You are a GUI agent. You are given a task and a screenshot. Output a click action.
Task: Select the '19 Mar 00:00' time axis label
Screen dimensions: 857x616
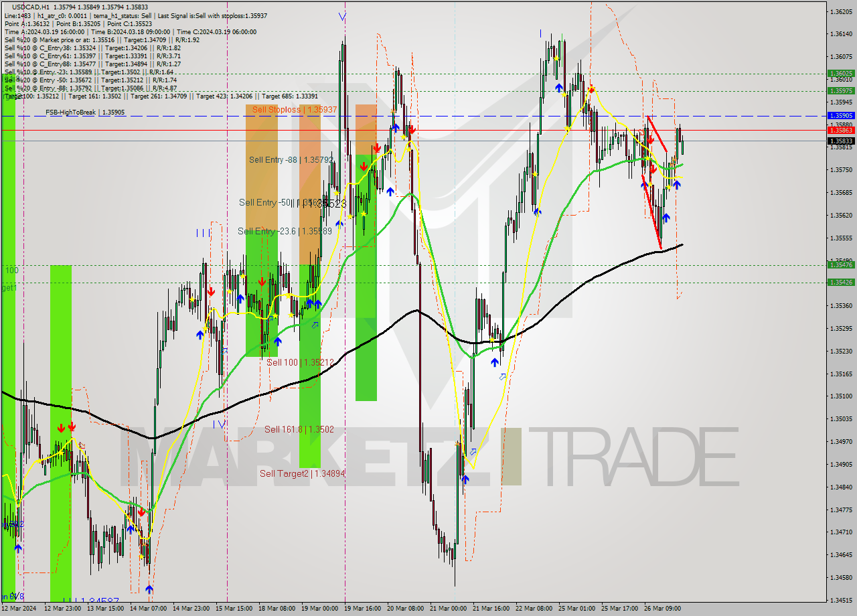pos(320,608)
